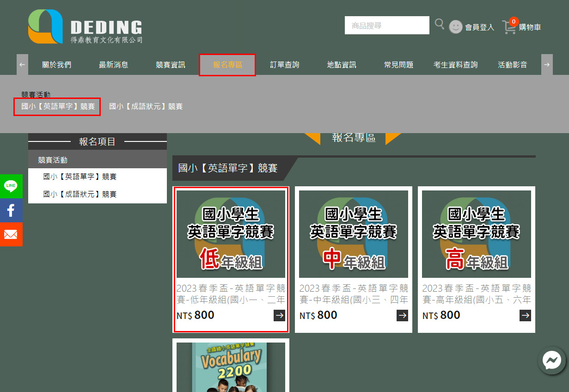
Task: Open 國小【成語狀元】競賽 in the dropdown submenu
Action: (146, 107)
